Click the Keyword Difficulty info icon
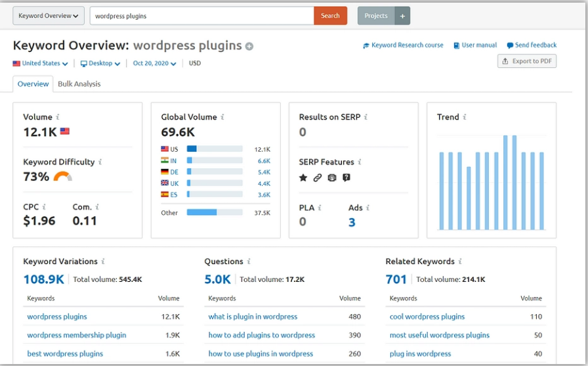 pyautogui.click(x=100, y=162)
